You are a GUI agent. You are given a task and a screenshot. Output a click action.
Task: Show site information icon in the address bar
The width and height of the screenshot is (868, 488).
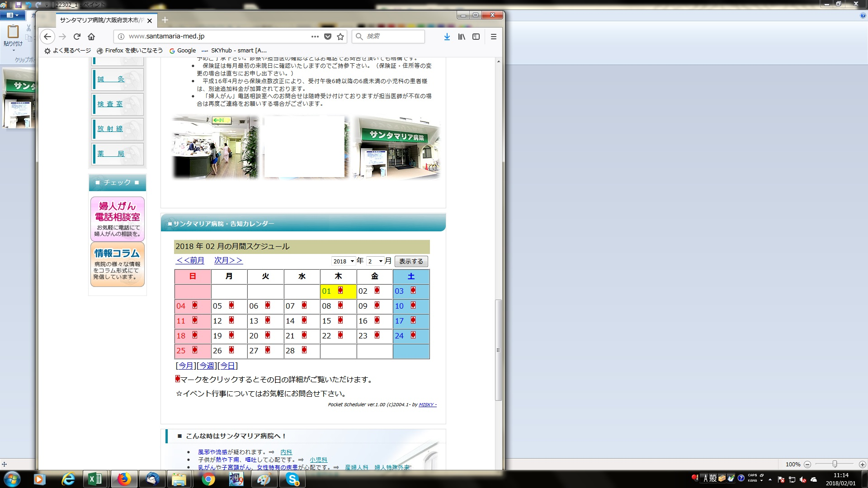[x=121, y=37]
